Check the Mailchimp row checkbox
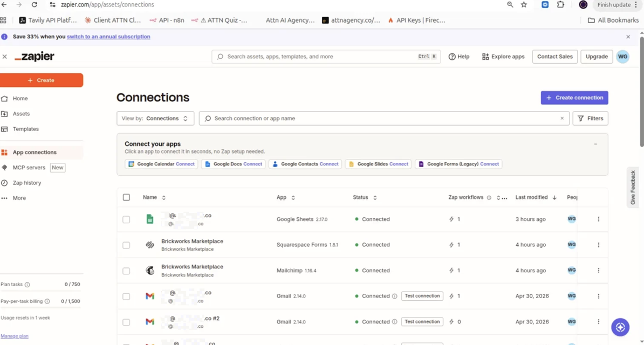644x345 pixels. [x=126, y=271]
